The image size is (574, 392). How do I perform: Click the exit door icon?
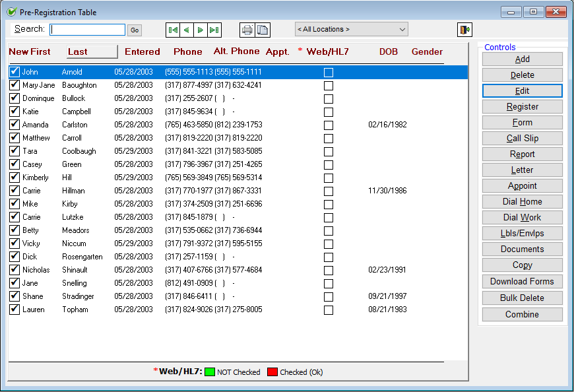point(464,30)
